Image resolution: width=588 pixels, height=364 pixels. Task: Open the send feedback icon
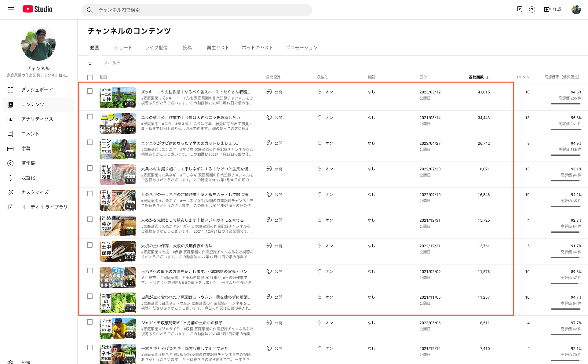pyautogui.click(x=520, y=9)
